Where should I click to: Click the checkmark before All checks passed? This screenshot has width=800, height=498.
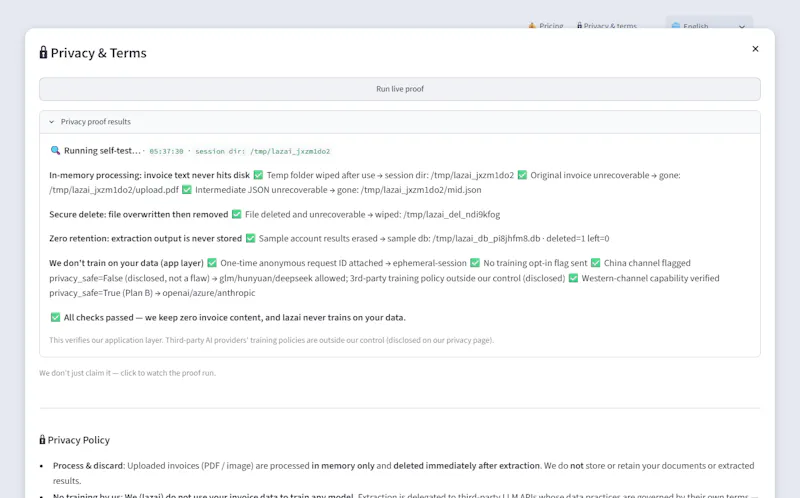tap(55, 317)
